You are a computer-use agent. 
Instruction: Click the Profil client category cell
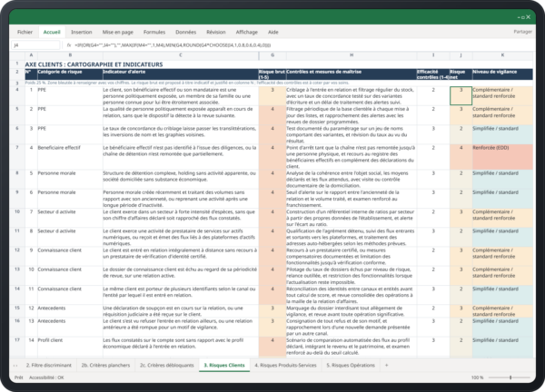tap(70, 347)
